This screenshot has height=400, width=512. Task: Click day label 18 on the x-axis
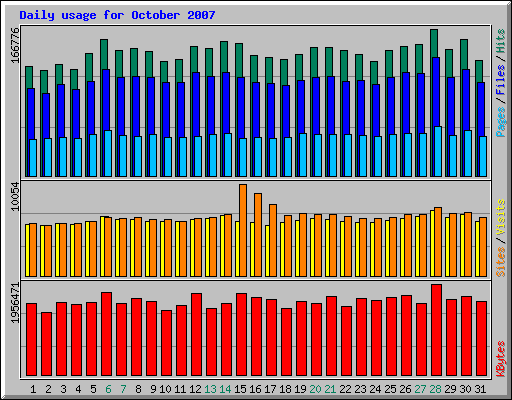click(x=285, y=389)
